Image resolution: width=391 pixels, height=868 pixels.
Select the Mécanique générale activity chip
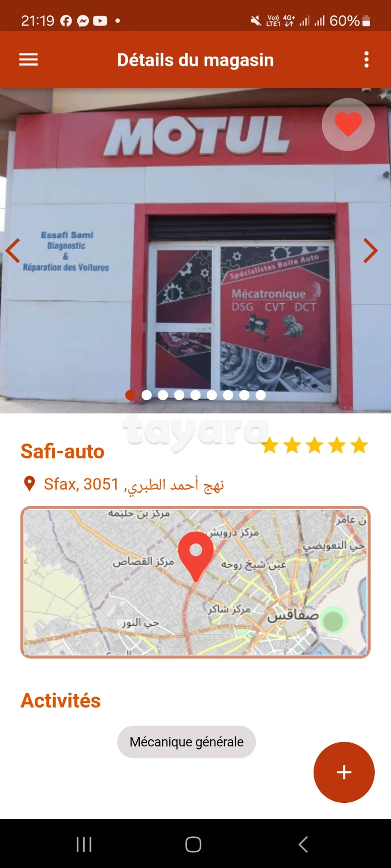click(187, 742)
